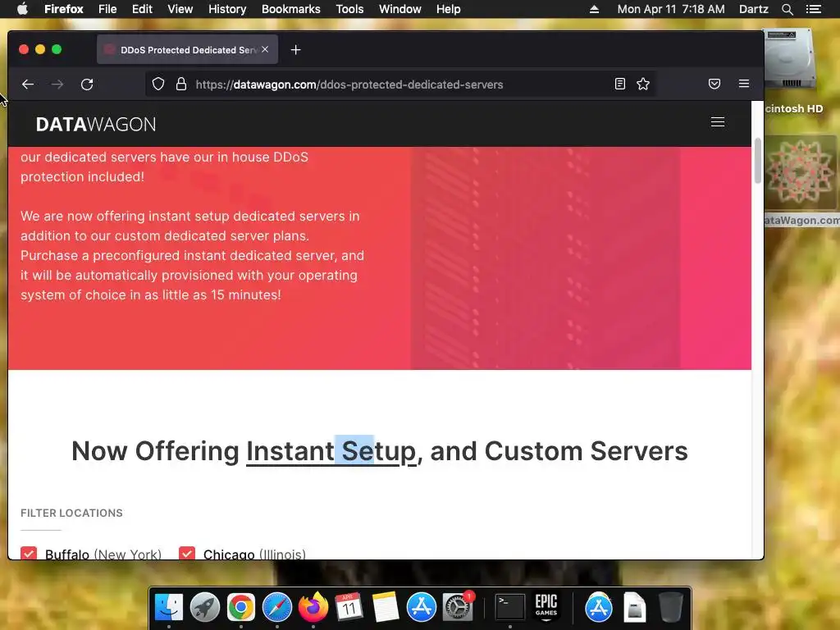Viewport: 840px width, 630px height.
Task: Open Apple menu in menu bar
Action: (22, 9)
